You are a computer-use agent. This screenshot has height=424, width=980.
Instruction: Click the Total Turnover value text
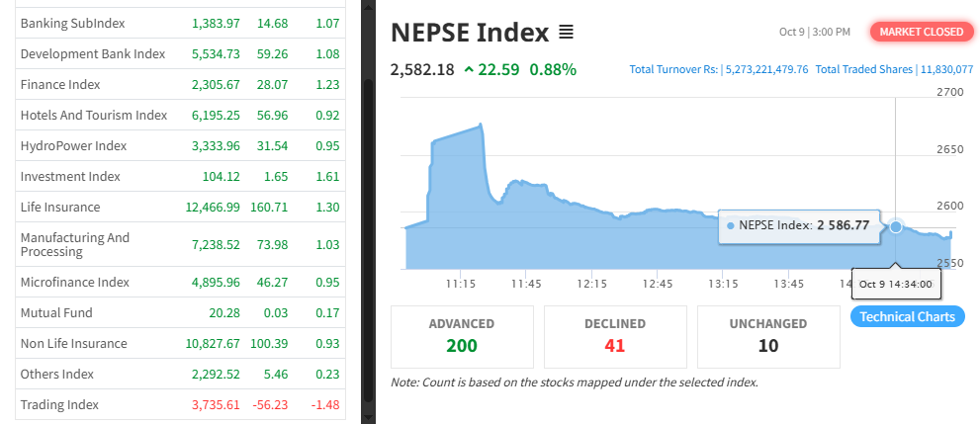719,69
